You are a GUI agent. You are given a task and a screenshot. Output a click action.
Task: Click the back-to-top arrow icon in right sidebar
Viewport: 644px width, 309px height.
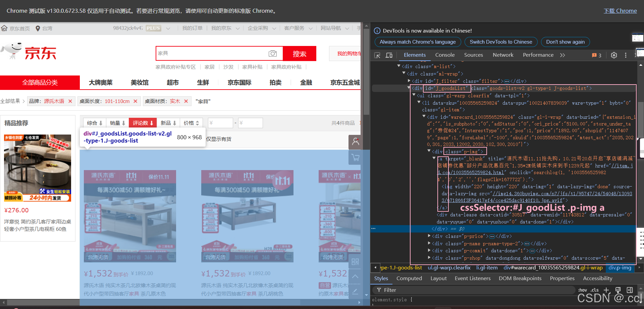tap(356, 276)
